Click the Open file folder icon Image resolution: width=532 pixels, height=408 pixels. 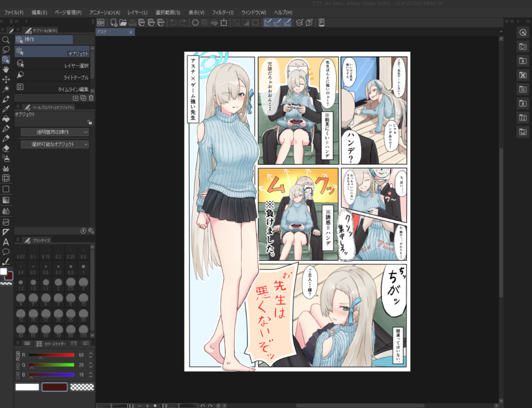click(x=123, y=23)
